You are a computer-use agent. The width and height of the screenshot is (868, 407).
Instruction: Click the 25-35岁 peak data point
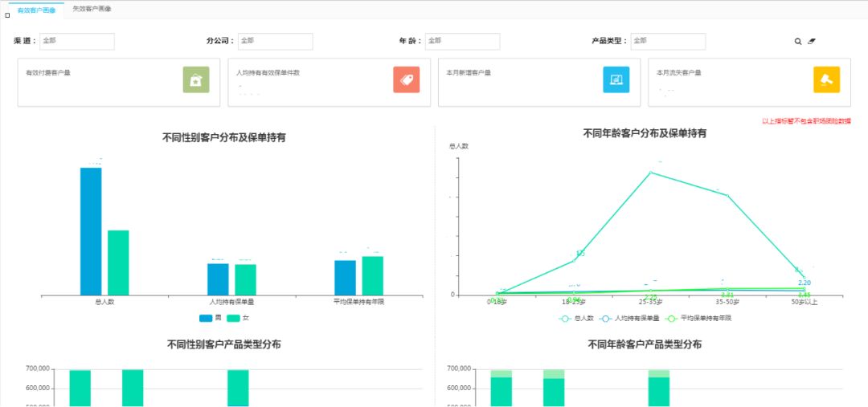(x=650, y=172)
